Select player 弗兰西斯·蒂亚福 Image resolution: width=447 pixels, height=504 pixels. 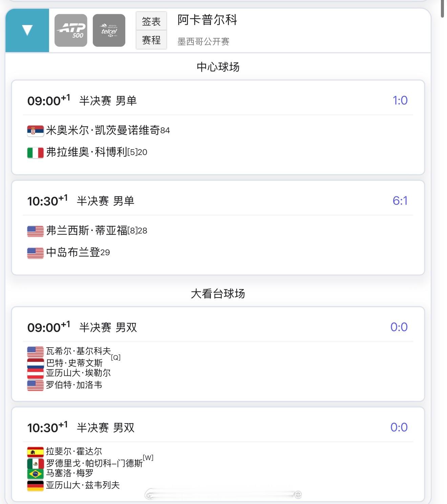(87, 231)
